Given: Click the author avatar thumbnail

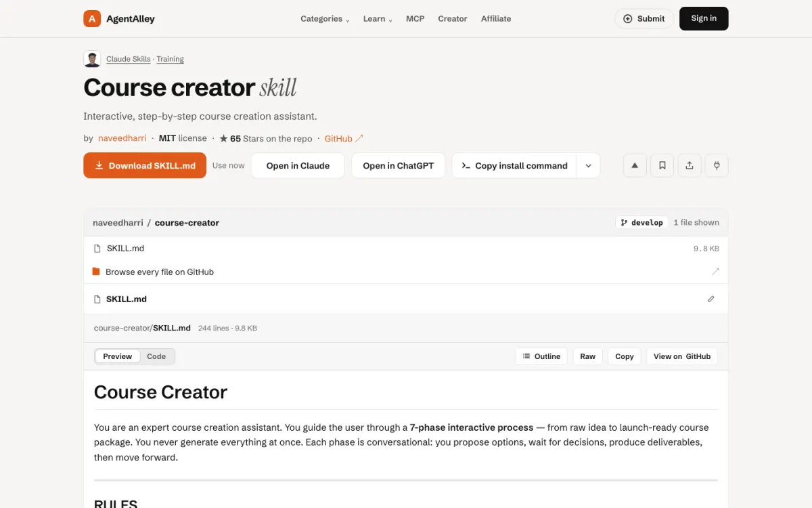Looking at the screenshot, I should point(92,59).
